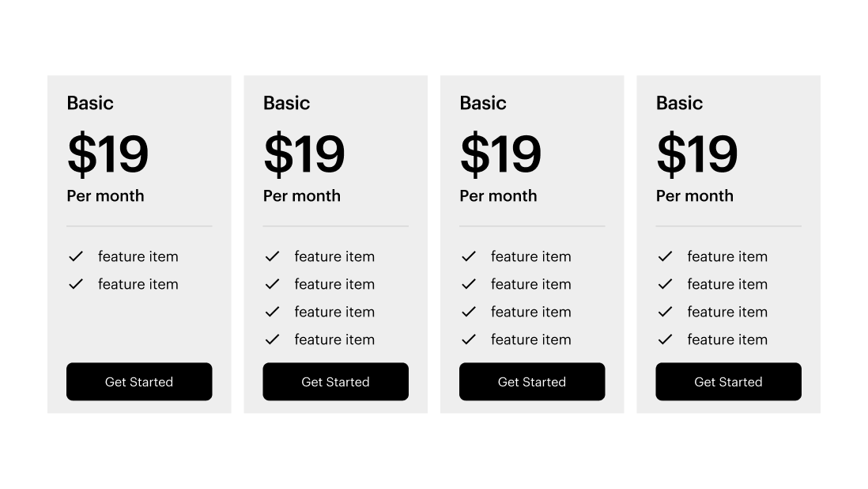
Task: Click the second checkmark icon in the first card
Action: click(x=76, y=284)
